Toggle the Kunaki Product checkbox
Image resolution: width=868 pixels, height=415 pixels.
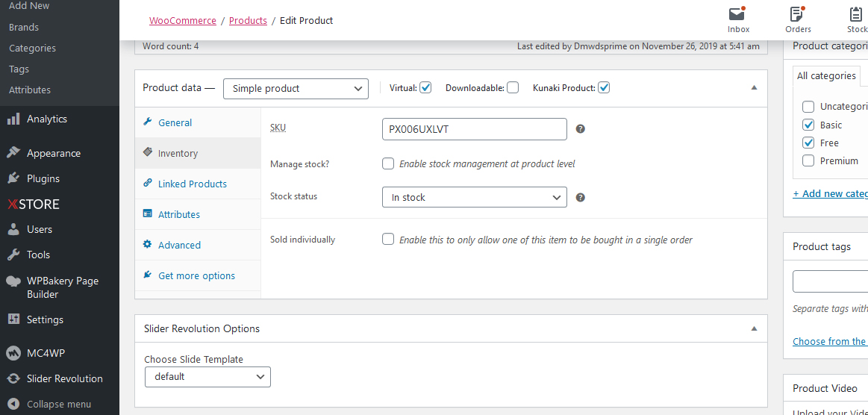click(604, 87)
